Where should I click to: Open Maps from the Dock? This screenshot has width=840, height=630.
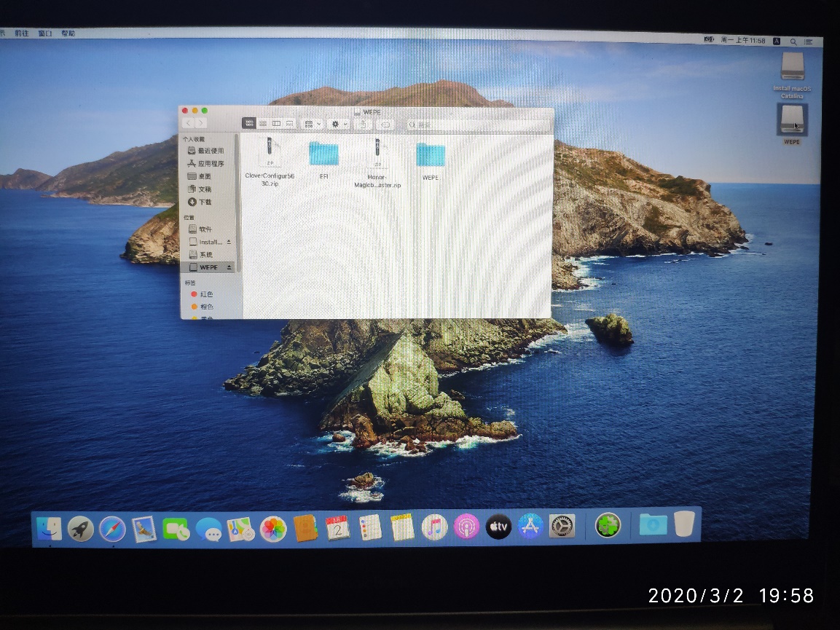(x=240, y=529)
